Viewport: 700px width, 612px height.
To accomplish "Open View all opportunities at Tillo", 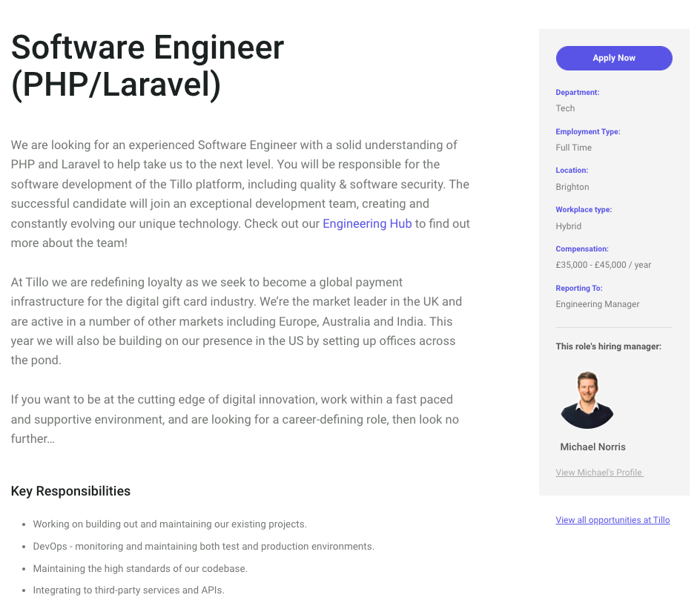I will click(612, 519).
